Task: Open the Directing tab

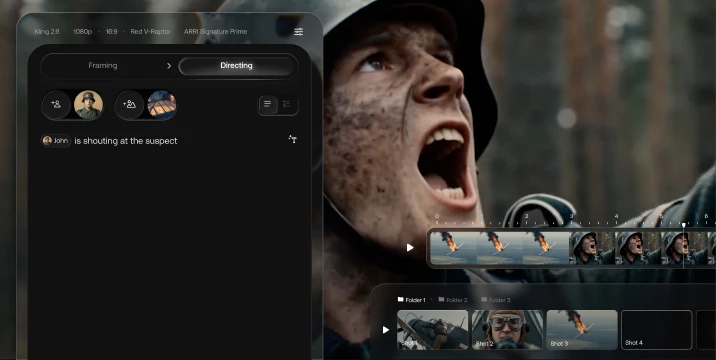Action: point(237,66)
